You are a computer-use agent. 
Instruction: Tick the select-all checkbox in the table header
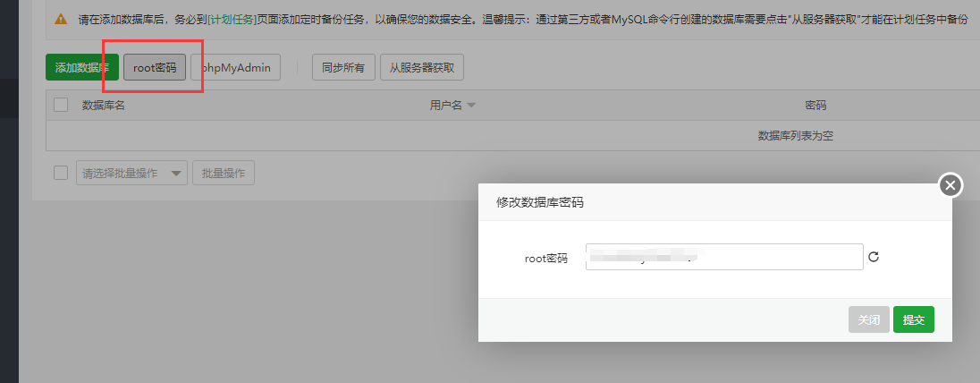(61, 105)
